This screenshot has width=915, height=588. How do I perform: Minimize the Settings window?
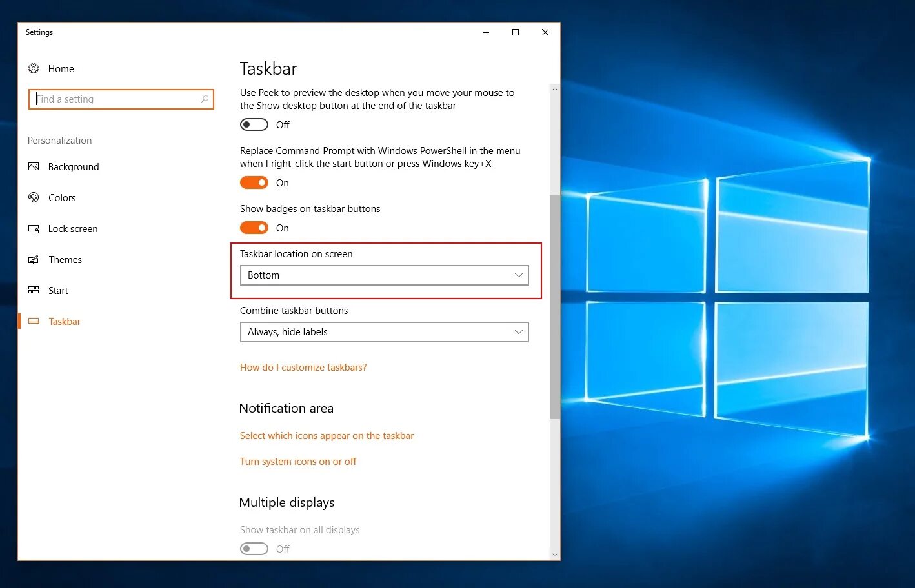[x=486, y=32]
